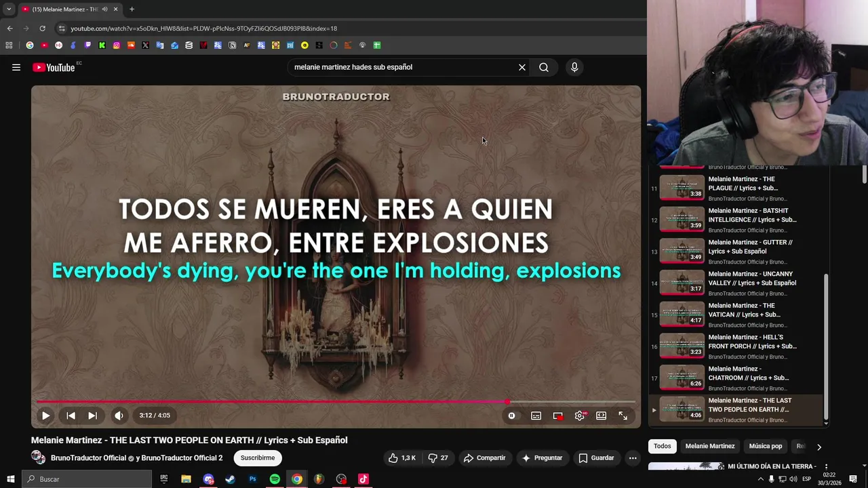This screenshot has height=488, width=868.
Task: Click the search magnifier button
Action: [x=544, y=67]
